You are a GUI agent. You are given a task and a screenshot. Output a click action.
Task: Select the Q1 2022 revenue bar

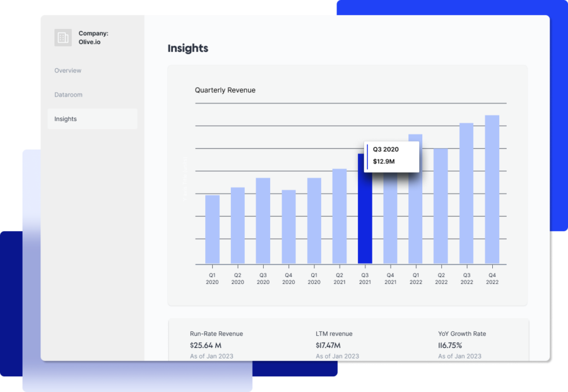(415, 199)
